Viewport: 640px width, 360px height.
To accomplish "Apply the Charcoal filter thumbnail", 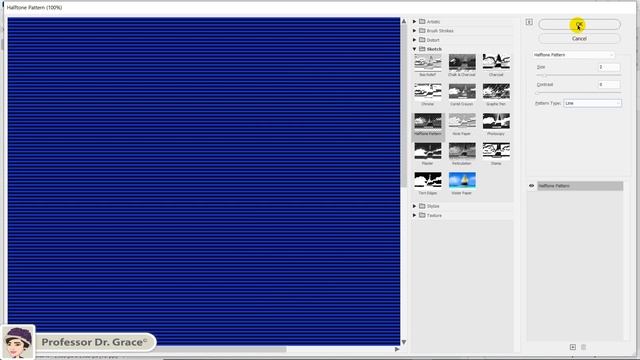I will (x=496, y=62).
